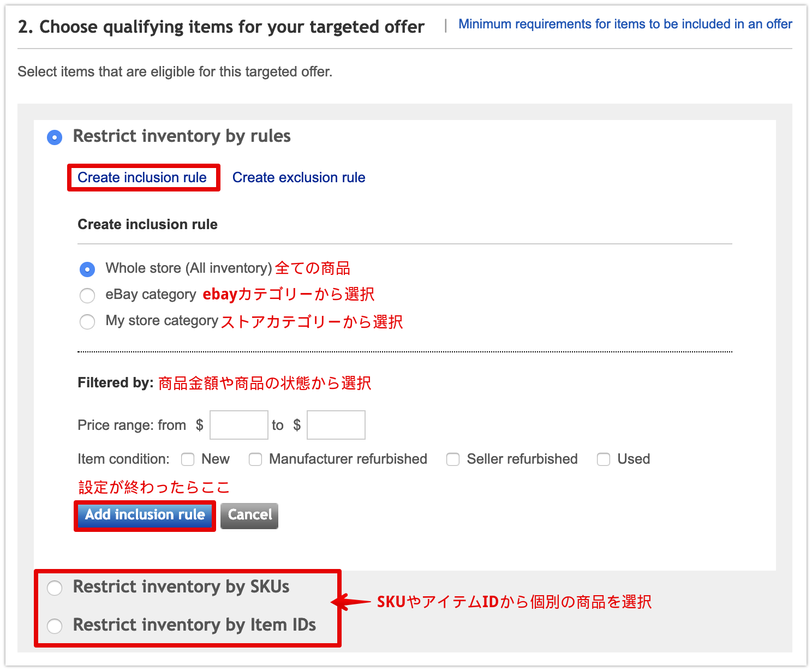Click the Create inclusion rule link

point(142,178)
